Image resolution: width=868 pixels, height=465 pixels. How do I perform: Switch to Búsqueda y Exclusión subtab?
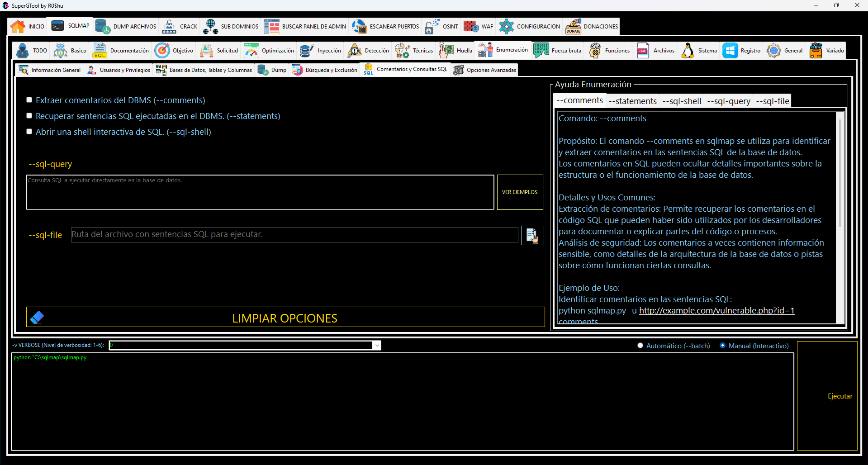point(325,70)
